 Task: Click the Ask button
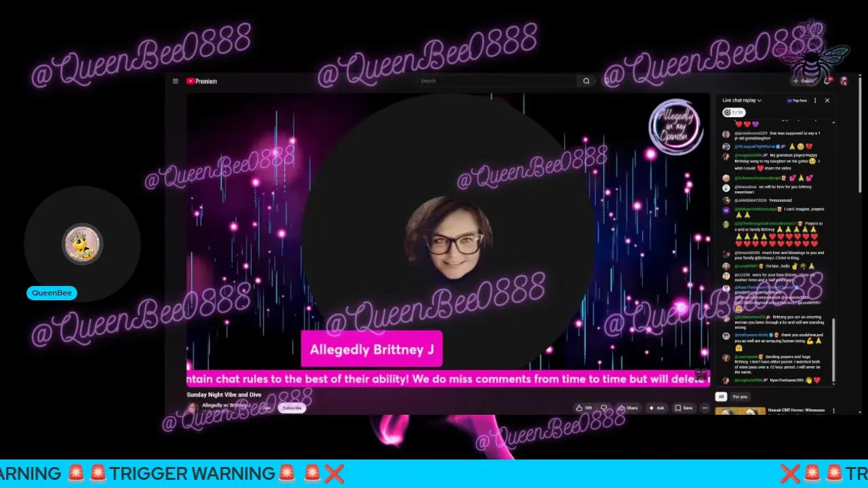click(x=656, y=408)
